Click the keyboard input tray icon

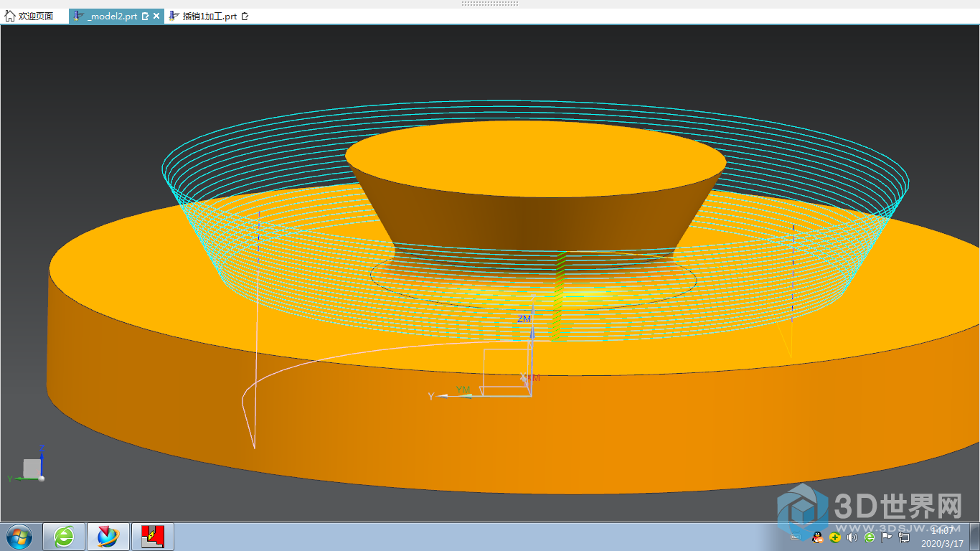click(x=795, y=537)
